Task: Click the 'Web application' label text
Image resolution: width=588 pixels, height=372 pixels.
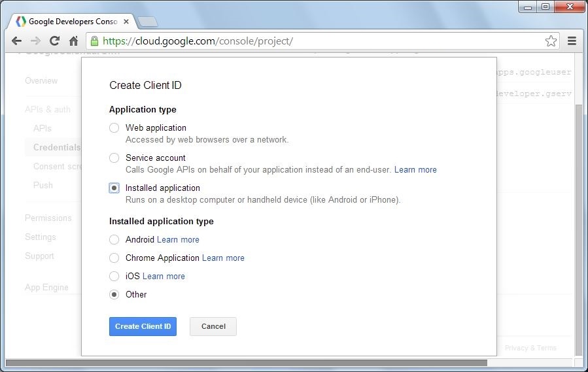Action: tap(156, 128)
